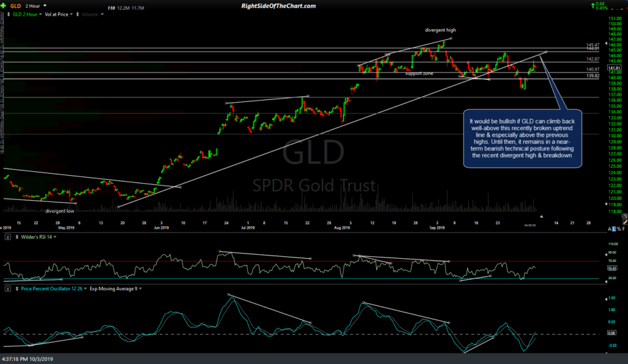The image size is (628, 364).
Task: Click the Sep 2019 date label
Action: point(437,228)
